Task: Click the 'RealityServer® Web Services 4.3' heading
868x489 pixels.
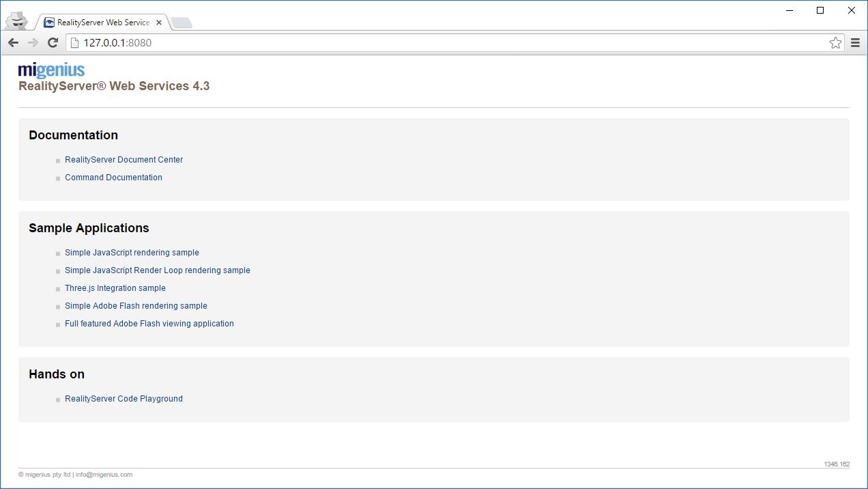Action: click(x=114, y=86)
